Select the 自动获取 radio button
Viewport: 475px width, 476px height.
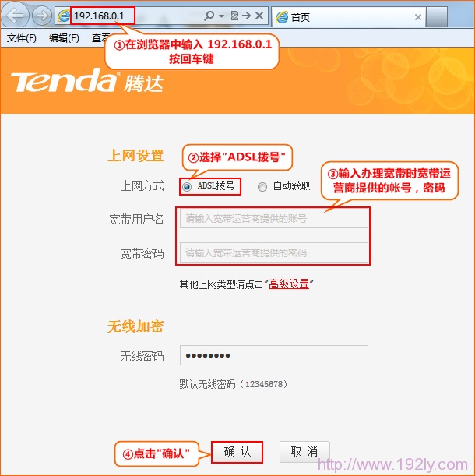coord(262,186)
